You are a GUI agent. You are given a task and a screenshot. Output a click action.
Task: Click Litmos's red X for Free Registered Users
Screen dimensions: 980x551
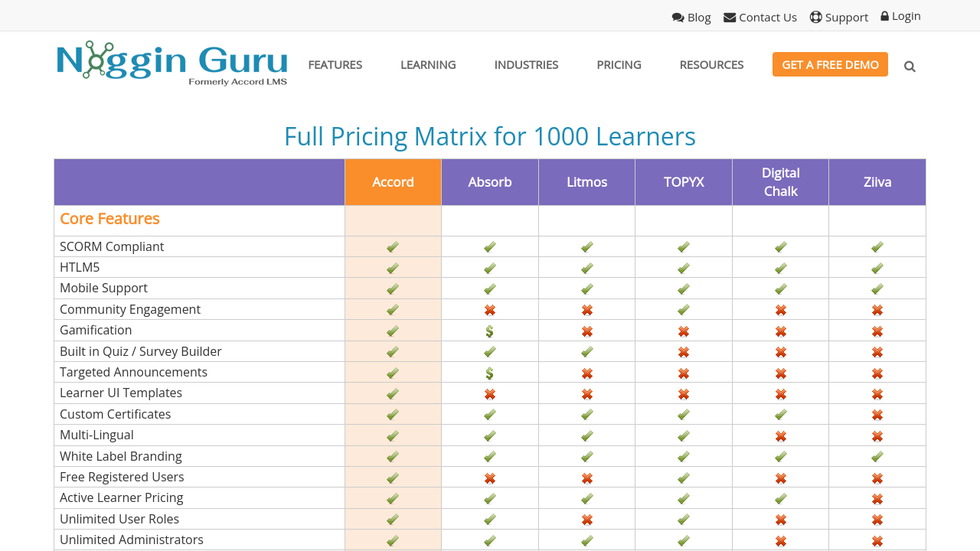(587, 478)
